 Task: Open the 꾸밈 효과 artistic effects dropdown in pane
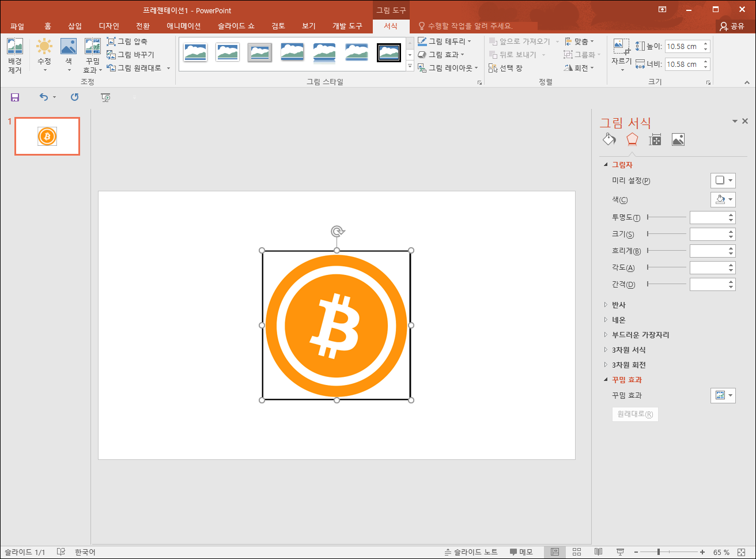point(723,395)
